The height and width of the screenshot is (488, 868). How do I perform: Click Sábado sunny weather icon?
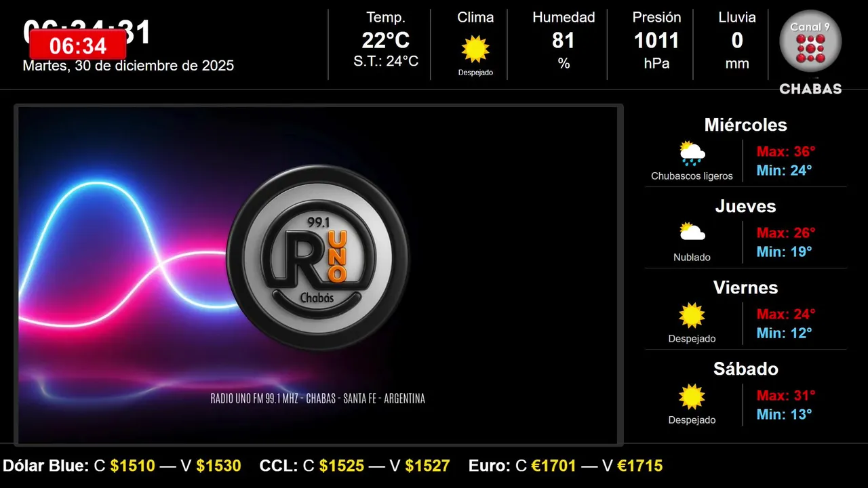(x=692, y=396)
